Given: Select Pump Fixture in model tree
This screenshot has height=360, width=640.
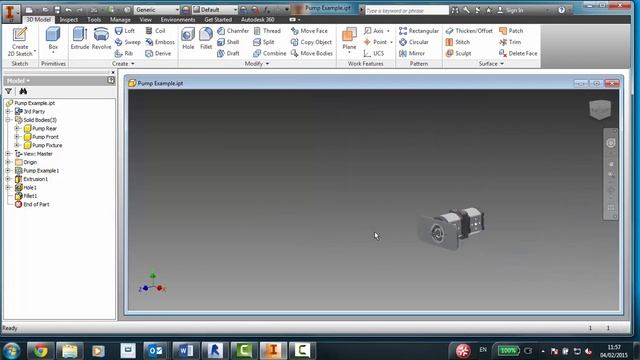Looking at the screenshot, I should pos(47,145).
